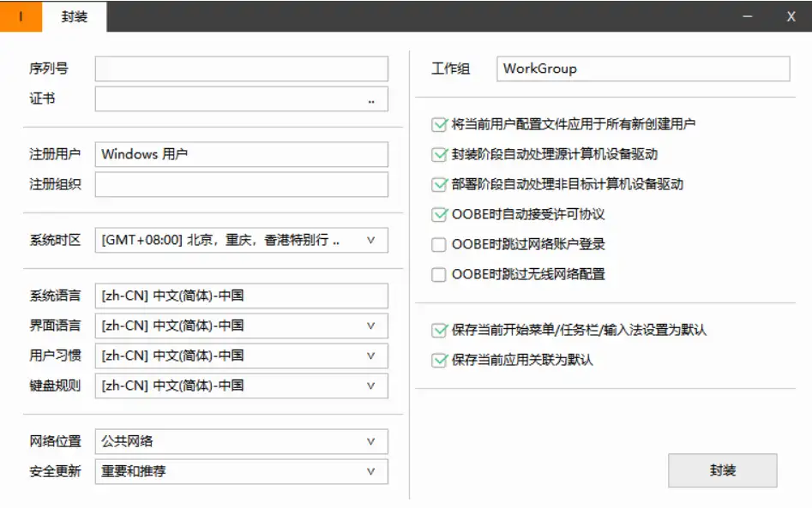812x508 pixels.
Task: Open the 网络位置 dropdown showing 公共网络
Action: [370, 441]
